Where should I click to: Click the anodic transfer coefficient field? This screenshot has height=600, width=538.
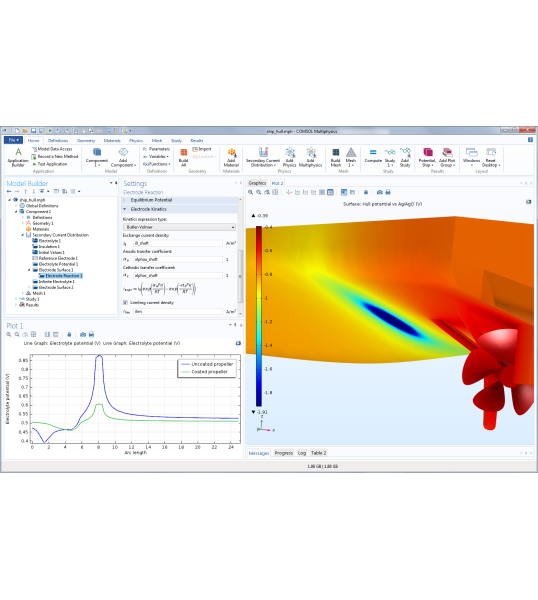(178, 259)
